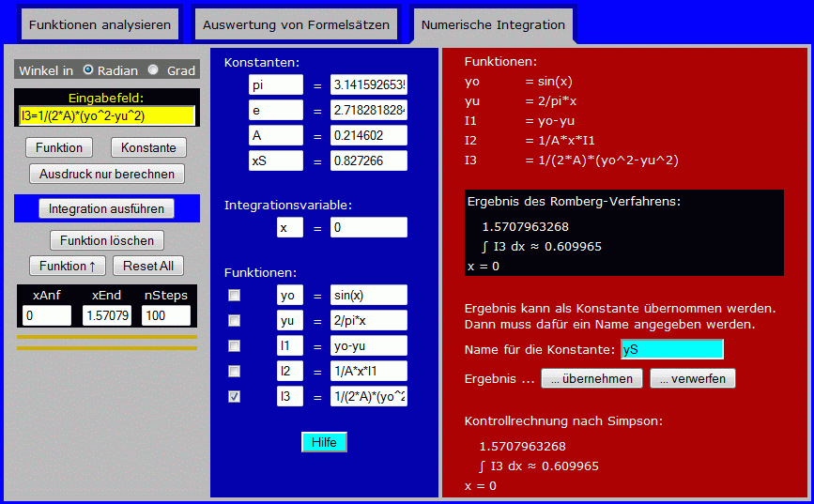This screenshot has height=504, width=814.
Task: Click the nSteps input field
Action: click(165, 315)
